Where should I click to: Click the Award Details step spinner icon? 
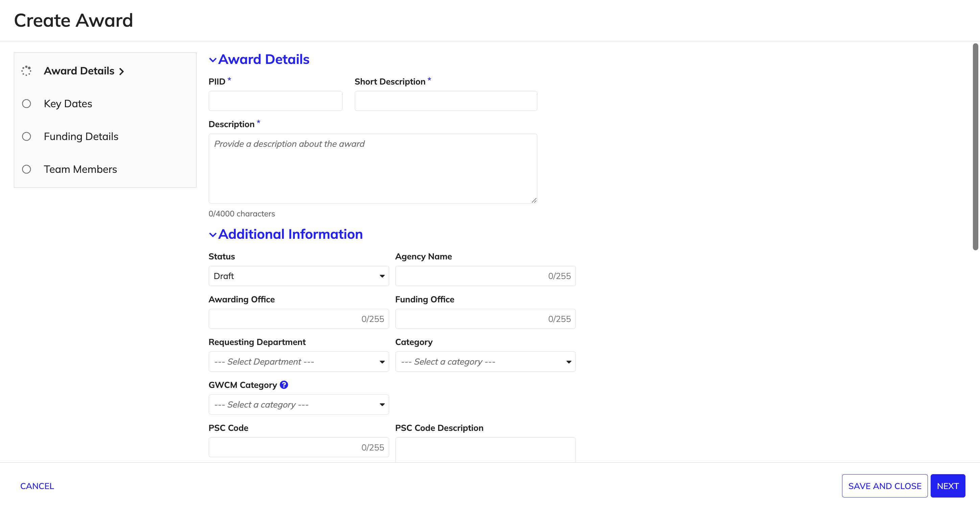click(x=26, y=71)
